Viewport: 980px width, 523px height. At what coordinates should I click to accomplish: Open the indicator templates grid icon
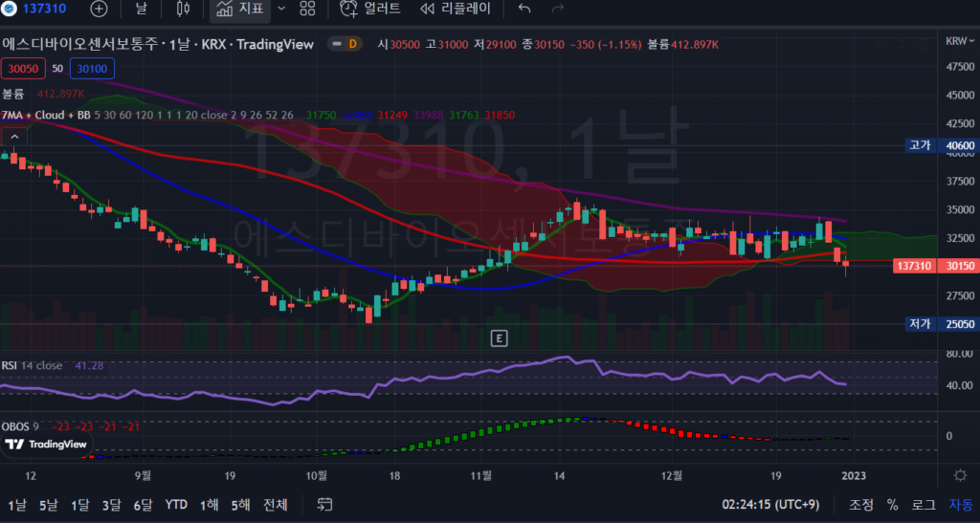[307, 9]
